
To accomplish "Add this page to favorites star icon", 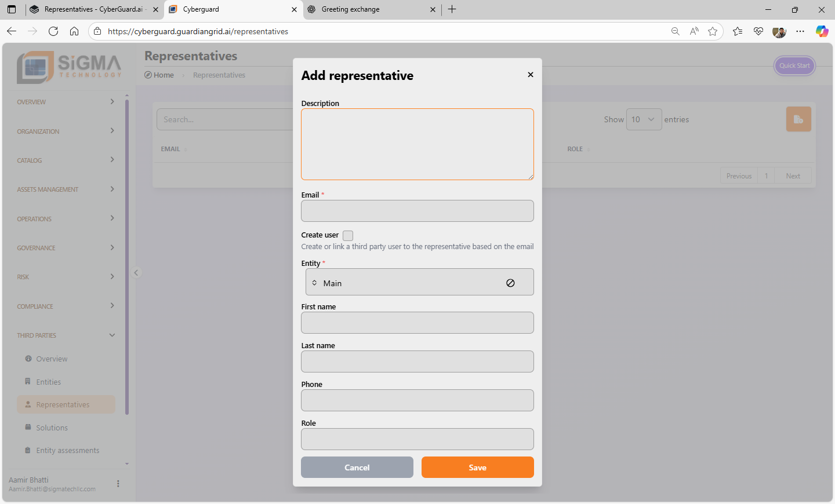I will (x=713, y=31).
